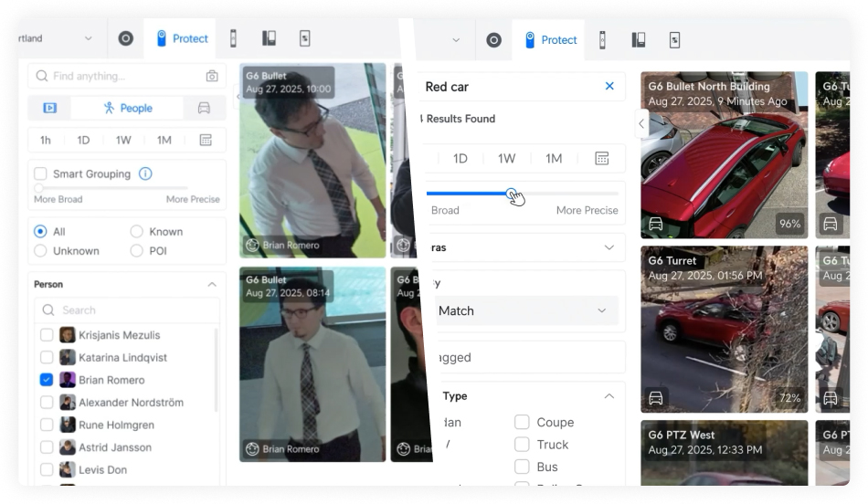868x504 pixels.
Task: Click the camera image search icon in search bar
Action: pyautogui.click(x=212, y=77)
